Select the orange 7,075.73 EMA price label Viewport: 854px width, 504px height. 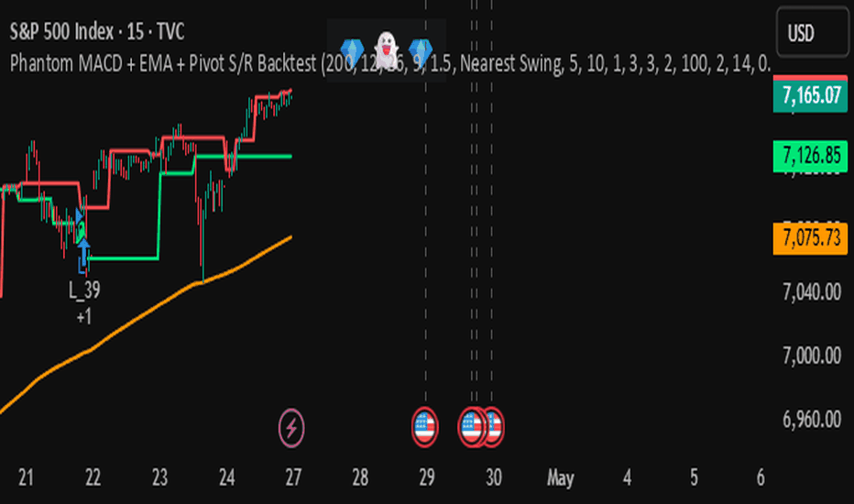point(810,238)
